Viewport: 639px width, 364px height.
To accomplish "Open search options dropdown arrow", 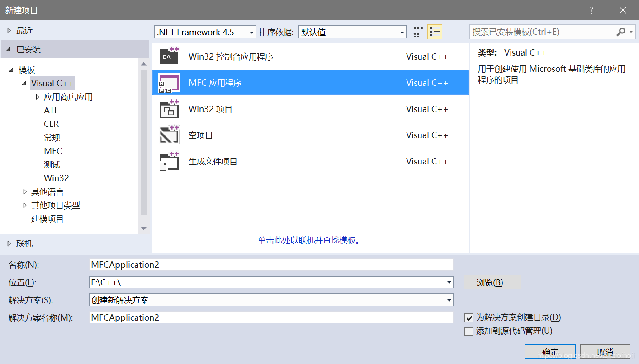I will pos(631,32).
